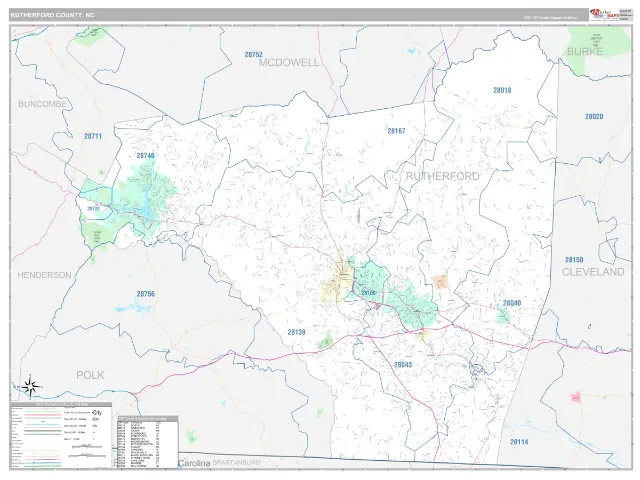This screenshot has width=640, height=480.
Task: Click the blue lake in ZIP 28746
Action: (x=146, y=206)
